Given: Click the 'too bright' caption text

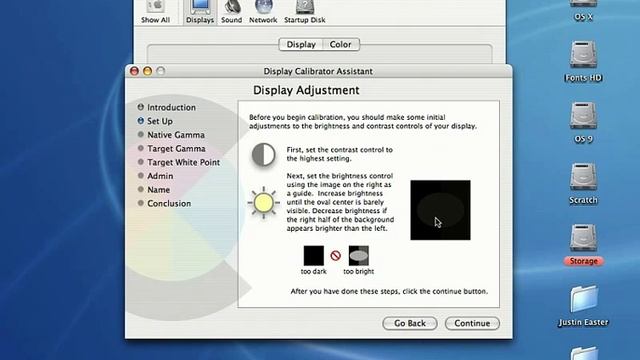Looking at the screenshot, I should (x=358, y=271).
